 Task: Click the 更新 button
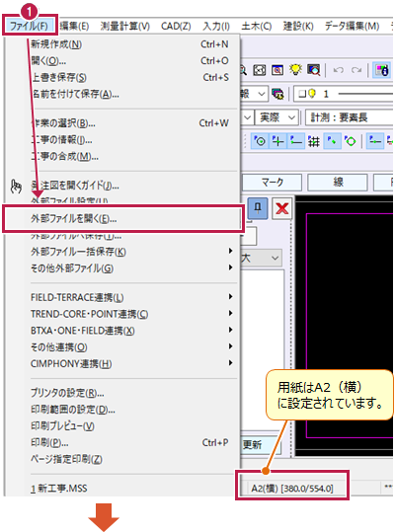click(261, 444)
